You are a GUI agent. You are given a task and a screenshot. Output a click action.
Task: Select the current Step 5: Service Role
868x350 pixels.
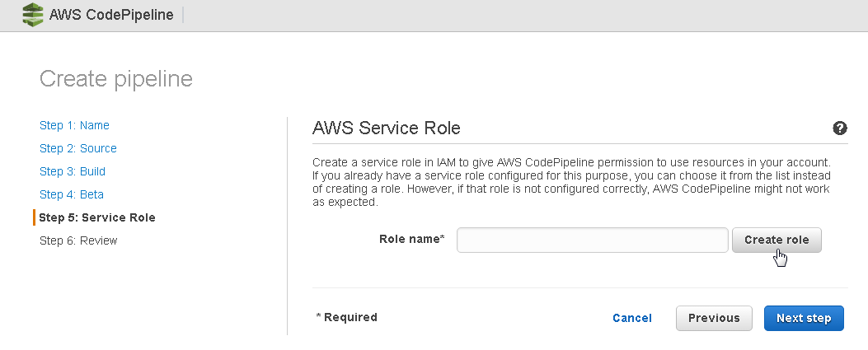point(97,217)
